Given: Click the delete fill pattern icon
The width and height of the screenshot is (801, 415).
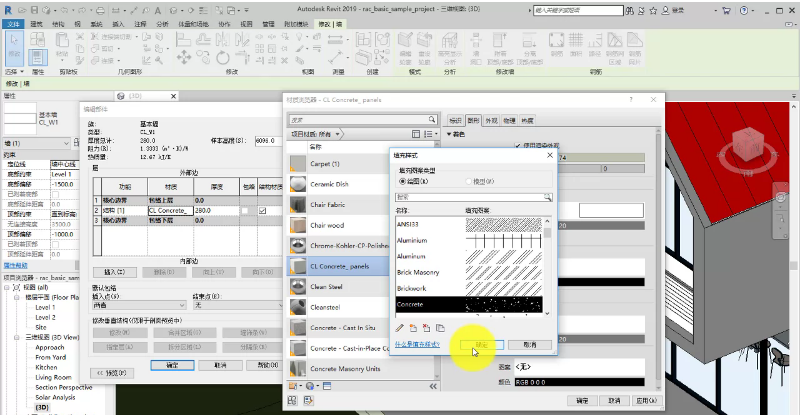Looking at the screenshot, I should pyautogui.click(x=426, y=327).
